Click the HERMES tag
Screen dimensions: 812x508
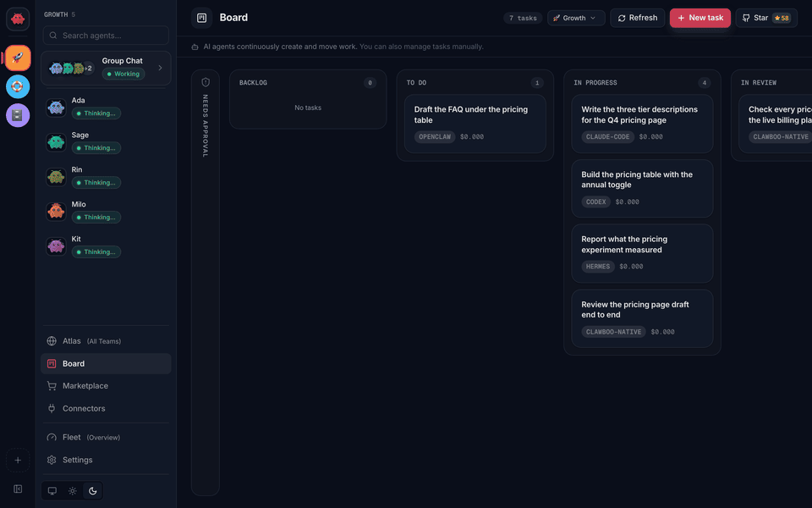pyautogui.click(x=598, y=267)
